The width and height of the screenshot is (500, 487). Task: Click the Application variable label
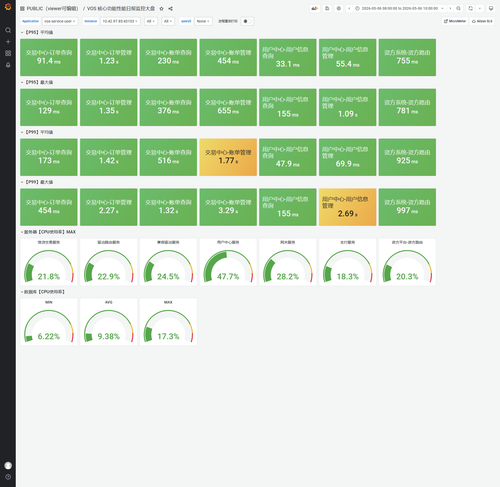(30, 21)
